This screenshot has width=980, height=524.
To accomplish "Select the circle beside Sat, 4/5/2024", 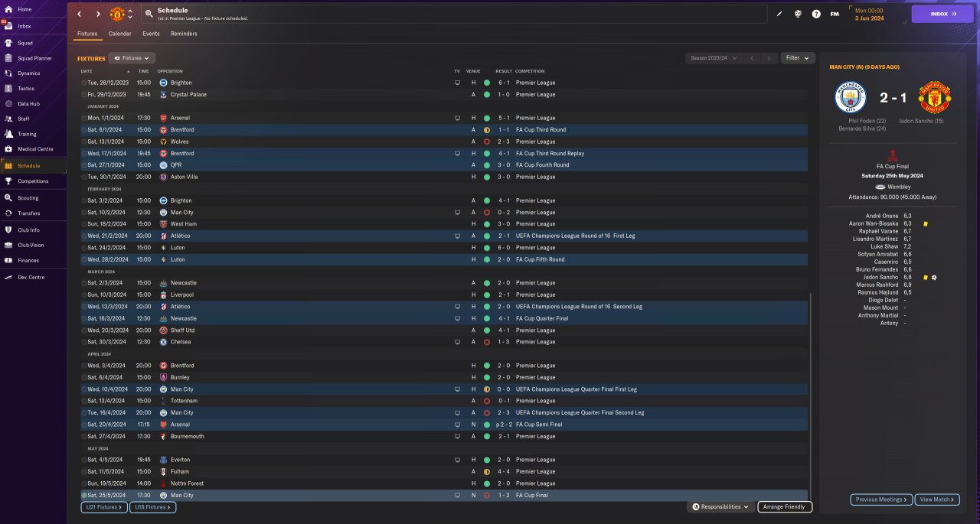I will click(x=84, y=460).
